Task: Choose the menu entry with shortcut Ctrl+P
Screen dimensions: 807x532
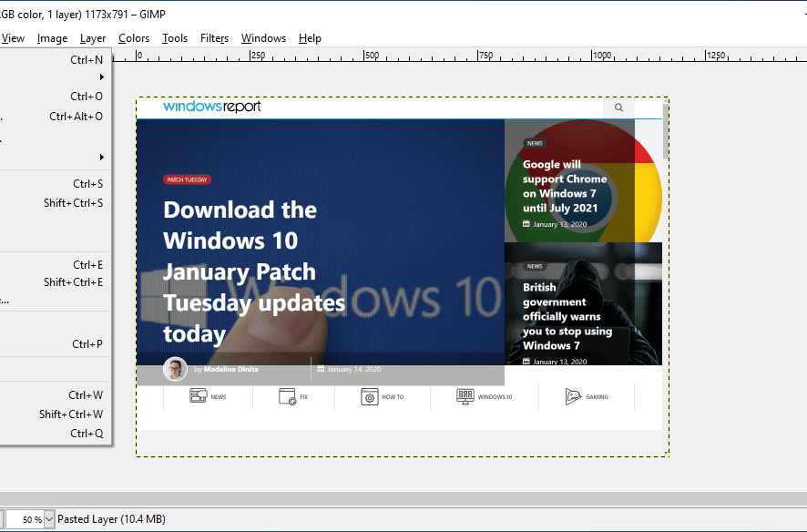Action: pos(55,343)
